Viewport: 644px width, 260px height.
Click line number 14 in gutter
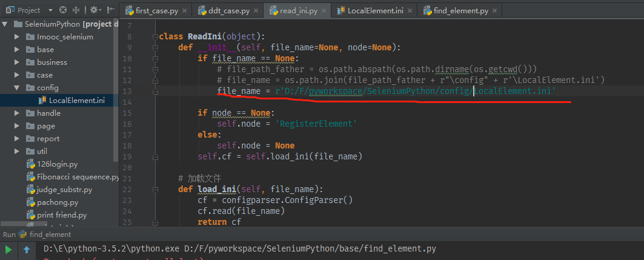(127, 102)
